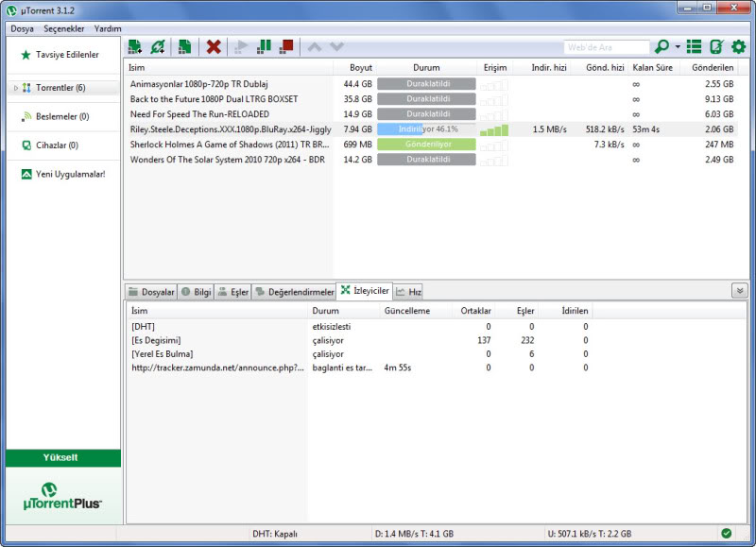Collapse the detail pane with chevron button
Image resolution: width=756 pixels, height=547 pixels.
(740, 291)
